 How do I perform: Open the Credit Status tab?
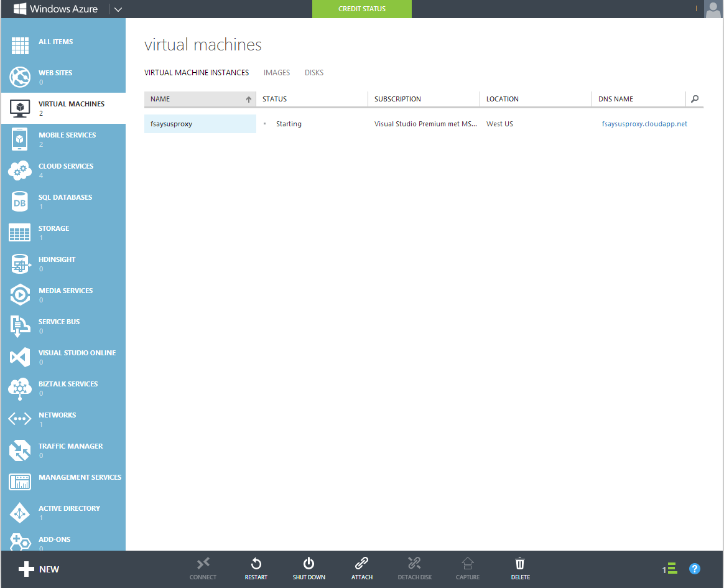click(x=362, y=9)
